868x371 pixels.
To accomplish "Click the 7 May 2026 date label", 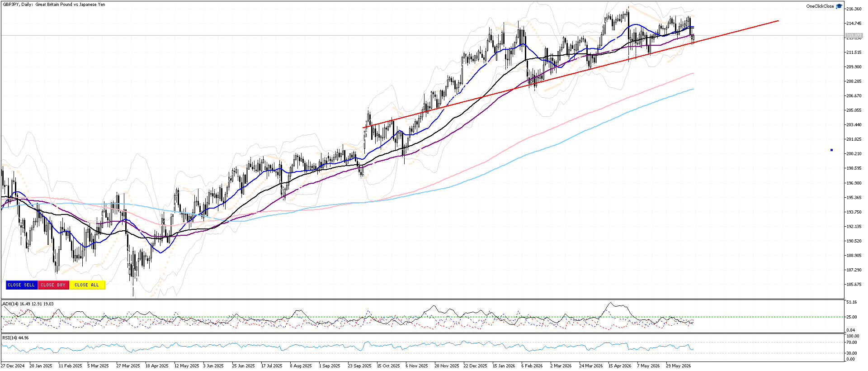I will pos(649,366).
